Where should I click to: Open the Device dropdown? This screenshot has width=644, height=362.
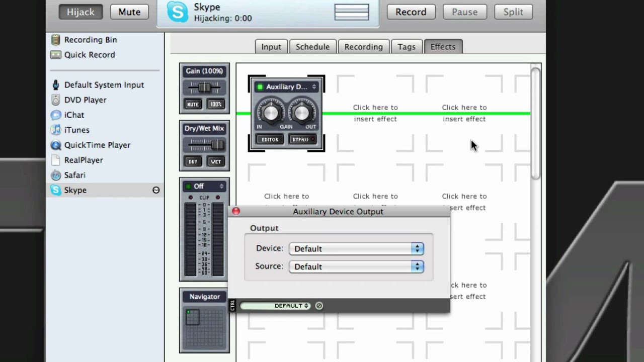click(x=356, y=249)
